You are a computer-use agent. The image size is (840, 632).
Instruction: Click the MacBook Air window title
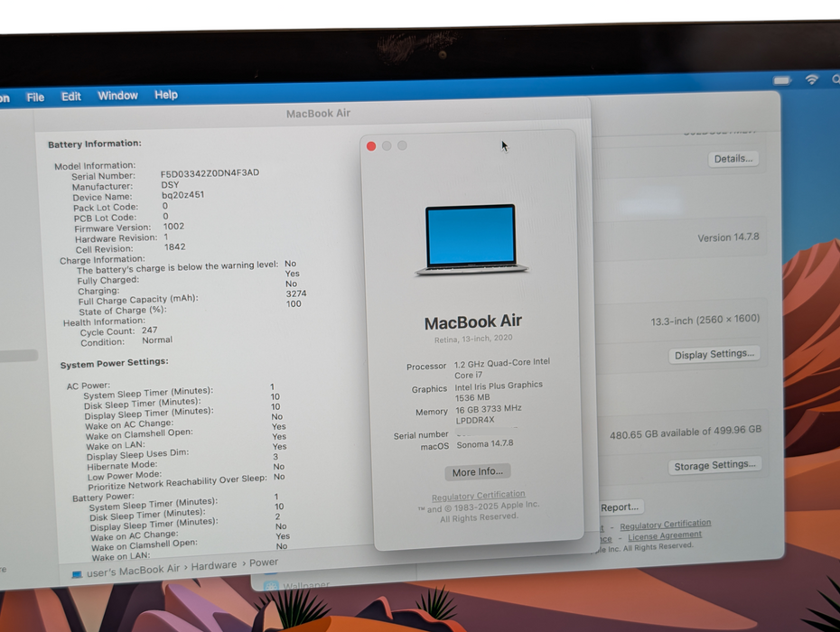click(x=318, y=114)
